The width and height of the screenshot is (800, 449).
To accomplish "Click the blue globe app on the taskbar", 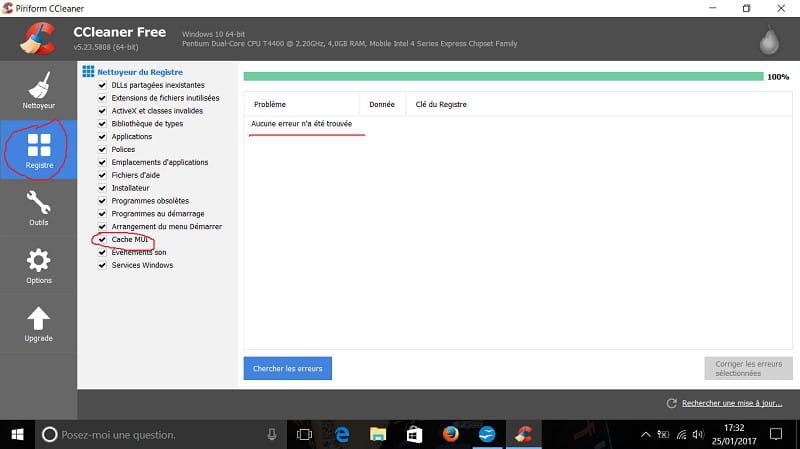I will coord(487,435).
